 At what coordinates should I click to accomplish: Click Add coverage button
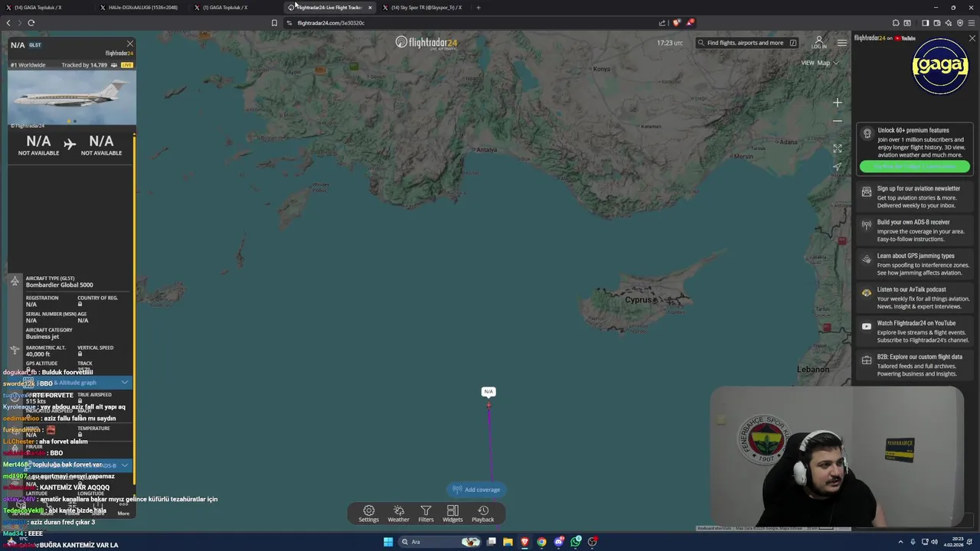pos(476,490)
